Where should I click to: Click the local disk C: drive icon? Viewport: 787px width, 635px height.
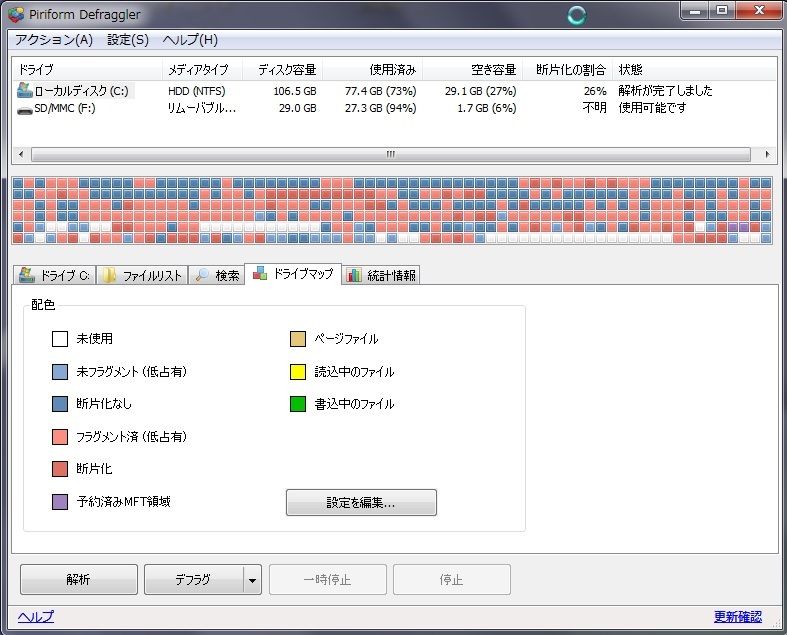pos(25,90)
